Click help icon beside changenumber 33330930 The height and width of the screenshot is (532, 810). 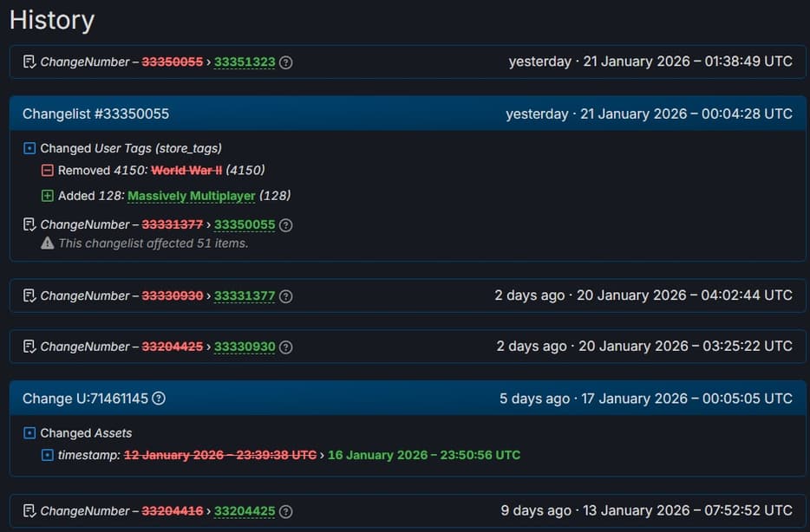(286, 347)
